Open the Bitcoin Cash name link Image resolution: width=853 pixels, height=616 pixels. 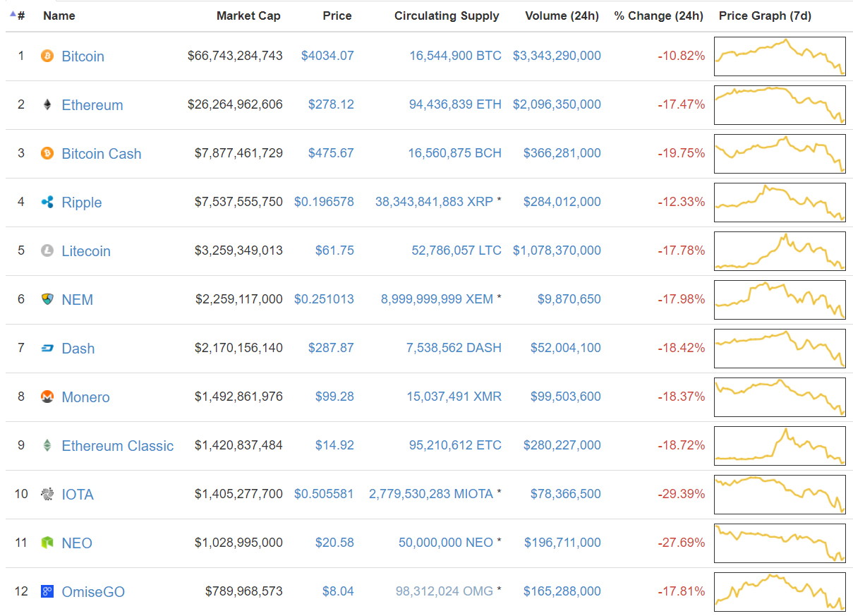point(102,154)
